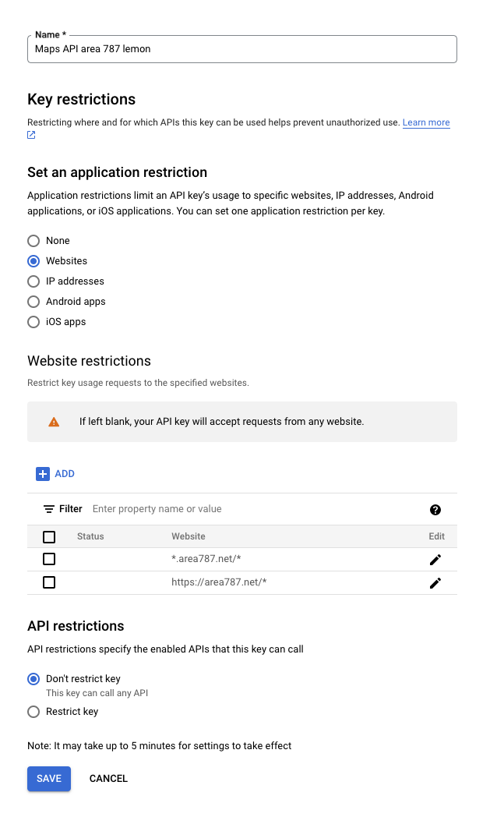
Task: Click the ADD control to add a website
Action: [x=63, y=473]
